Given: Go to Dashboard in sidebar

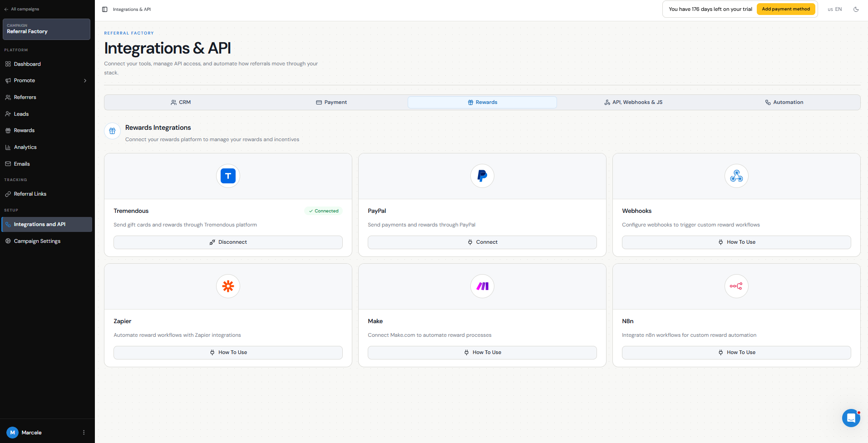Looking at the screenshot, I should pyautogui.click(x=46, y=64).
